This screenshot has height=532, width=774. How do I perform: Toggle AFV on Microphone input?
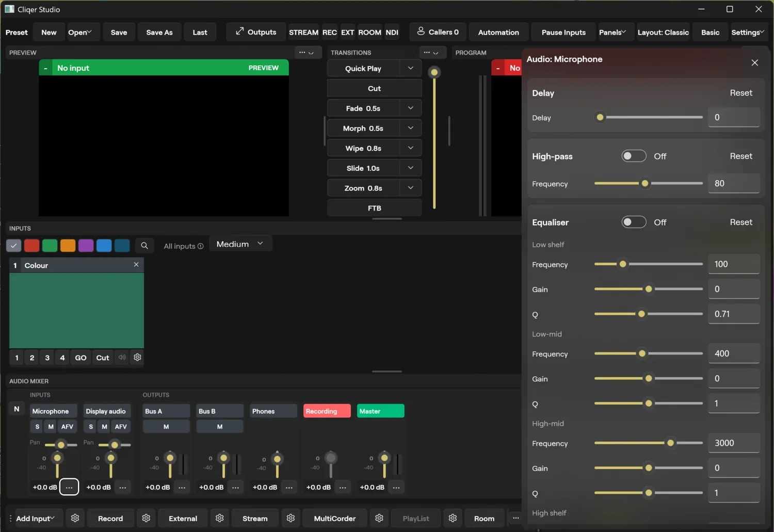pos(67,427)
